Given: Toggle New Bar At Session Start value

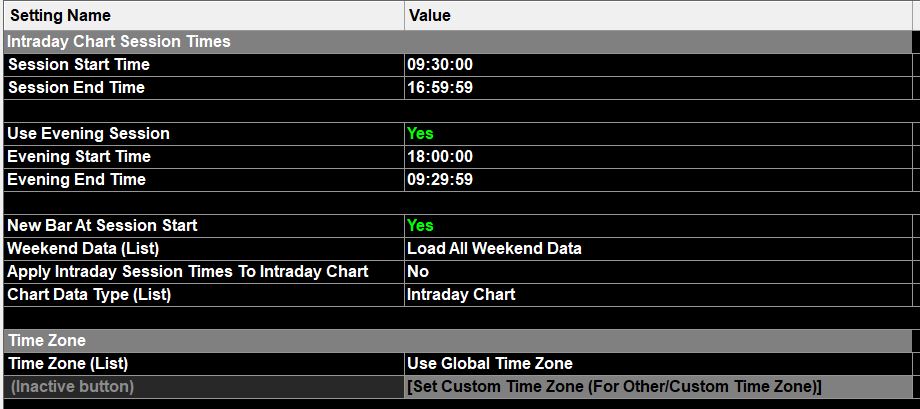Looking at the screenshot, I should (421, 225).
